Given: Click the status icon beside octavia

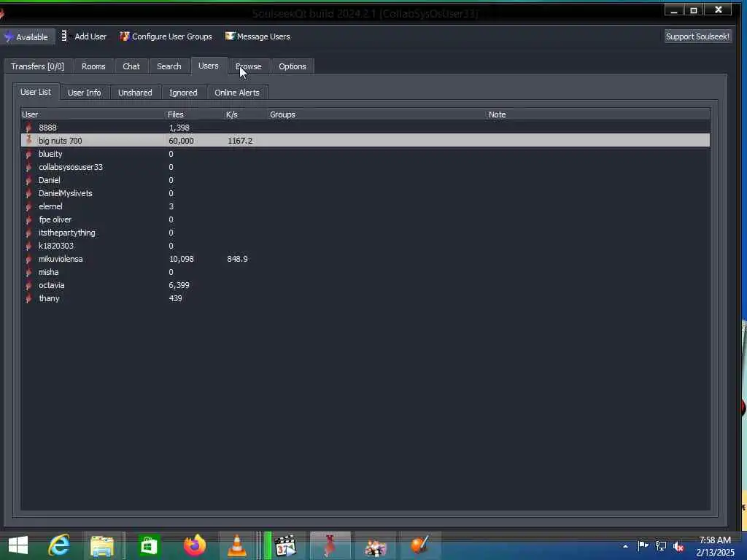Looking at the screenshot, I should pos(29,285).
